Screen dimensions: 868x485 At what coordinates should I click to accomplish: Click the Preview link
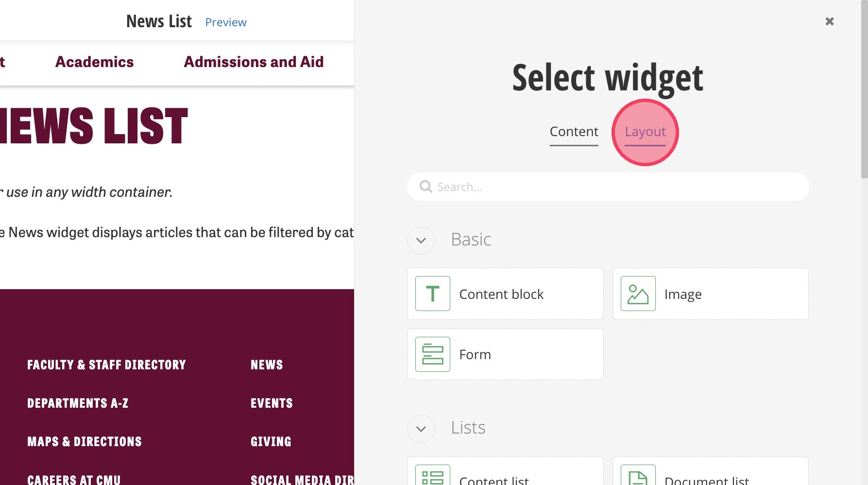point(226,22)
